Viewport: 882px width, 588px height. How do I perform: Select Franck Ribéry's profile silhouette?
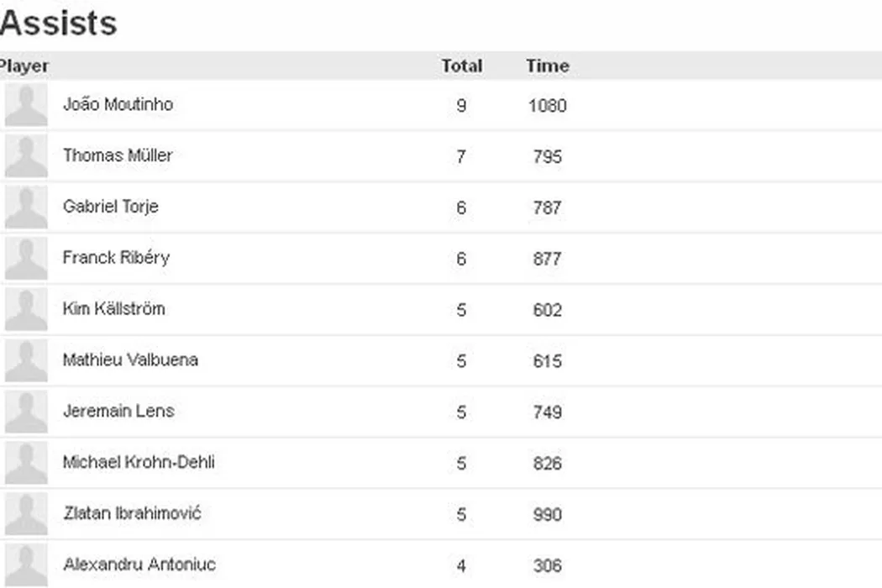[26, 260]
